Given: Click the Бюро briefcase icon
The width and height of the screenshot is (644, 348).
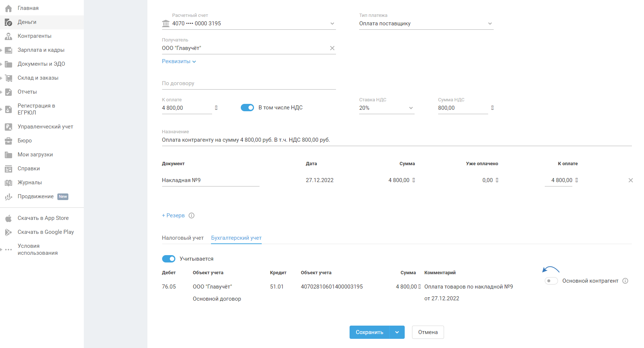Looking at the screenshot, I should [8, 141].
